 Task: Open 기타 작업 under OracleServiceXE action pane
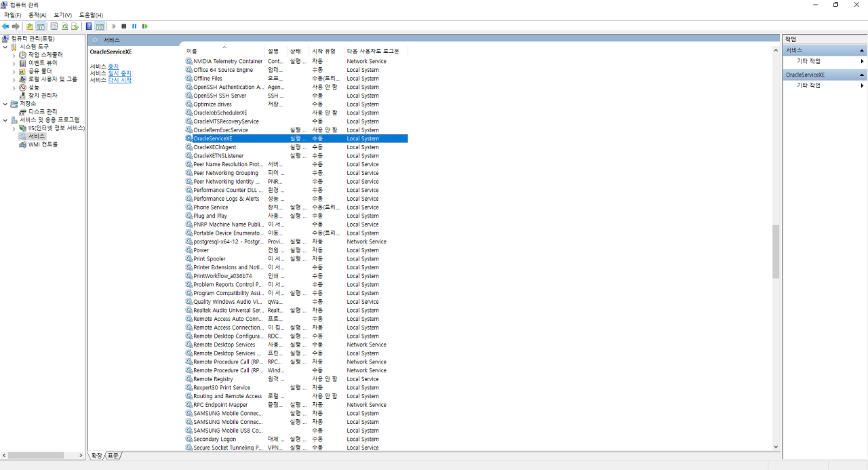pos(825,85)
